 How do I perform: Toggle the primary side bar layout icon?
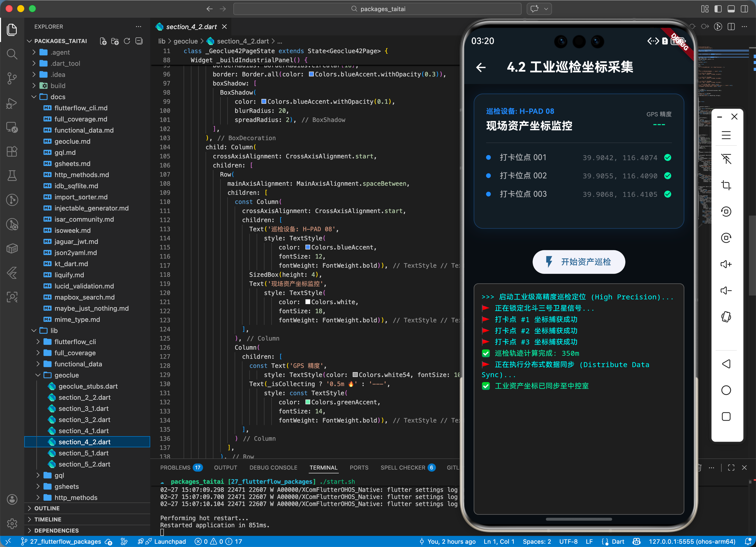pyautogui.click(x=718, y=9)
